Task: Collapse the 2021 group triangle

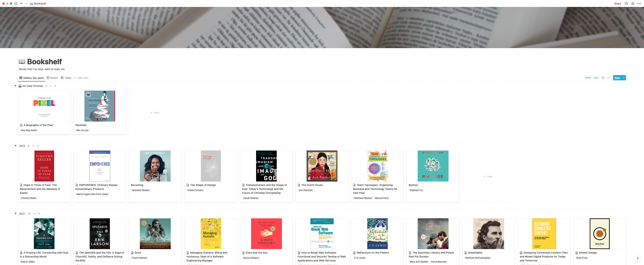Action: pos(16,214)
